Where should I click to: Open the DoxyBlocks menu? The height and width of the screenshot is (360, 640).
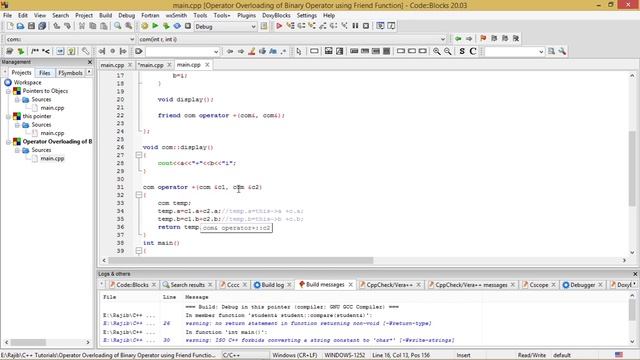(x=276, y=15)
